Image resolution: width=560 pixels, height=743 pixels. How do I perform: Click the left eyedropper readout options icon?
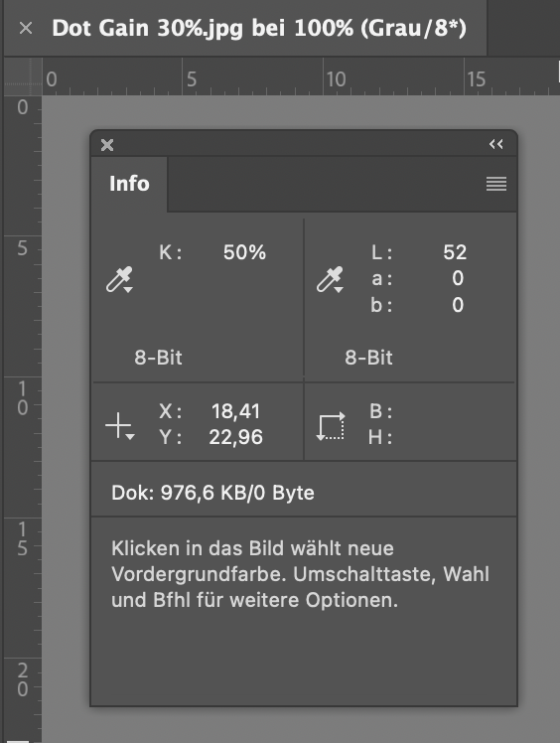coord(119,279)
